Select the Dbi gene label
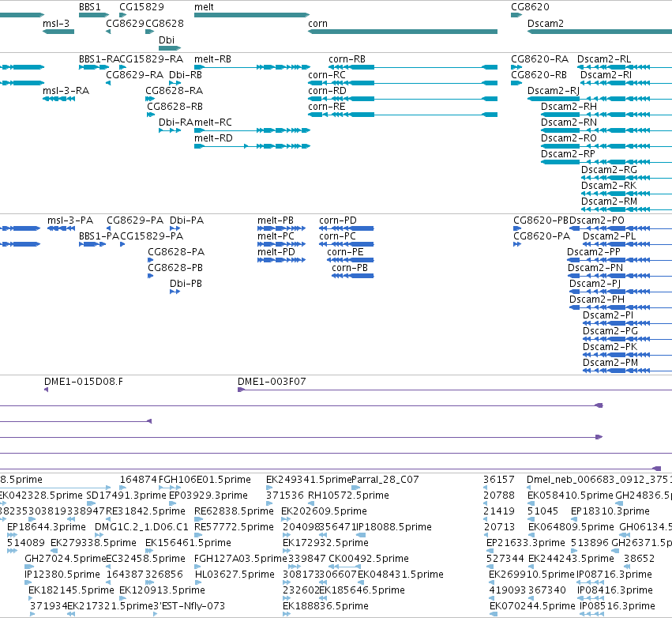The height and width of the screenshot is (618, 672). tap(167, 40)
